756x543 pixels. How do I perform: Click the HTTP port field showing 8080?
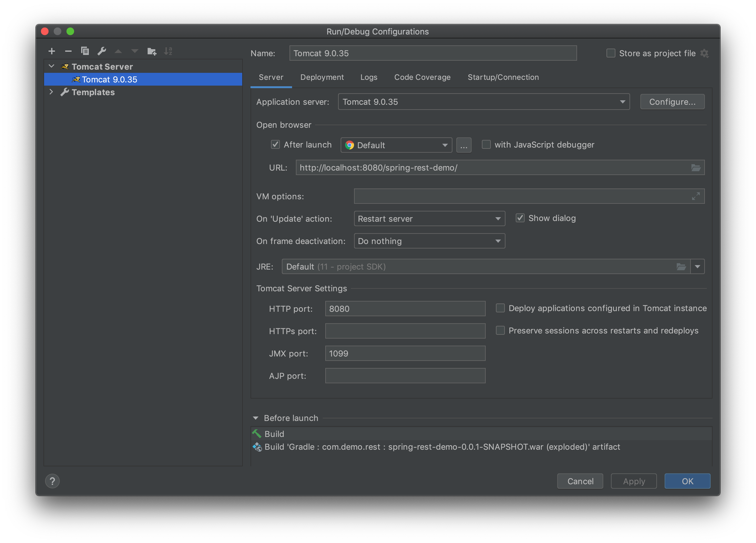tap(405, 309)
